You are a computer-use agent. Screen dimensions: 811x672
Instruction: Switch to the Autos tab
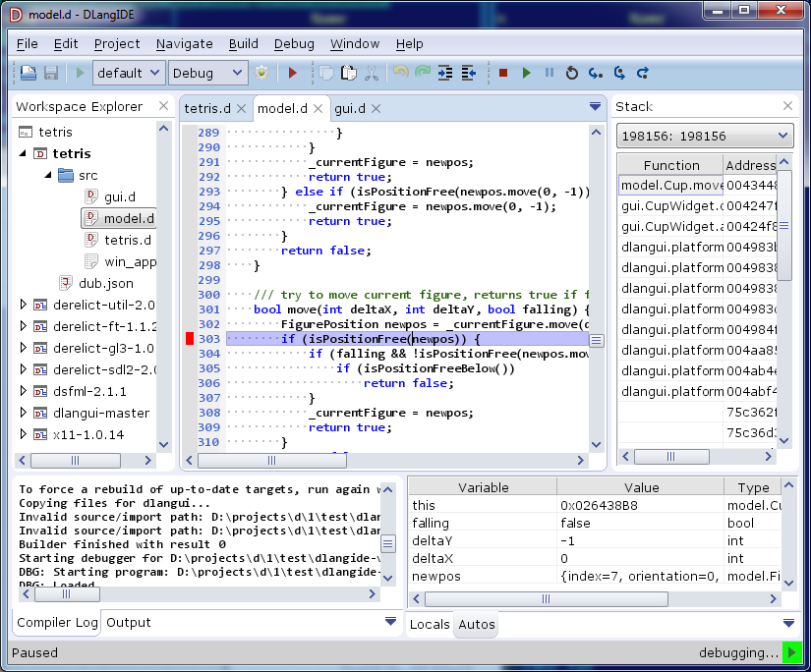(477, 624)
